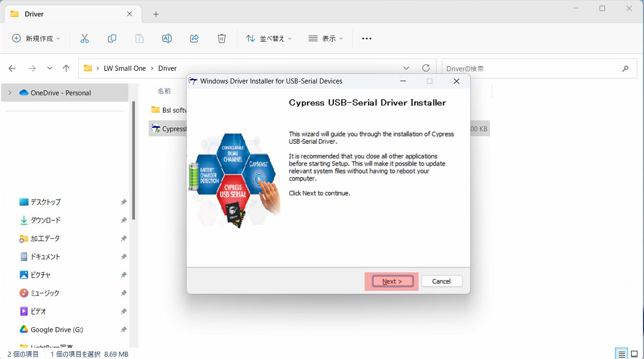644x359 pixels.
Task: Open the three-dot more options menu
Action: click(367, 38)
